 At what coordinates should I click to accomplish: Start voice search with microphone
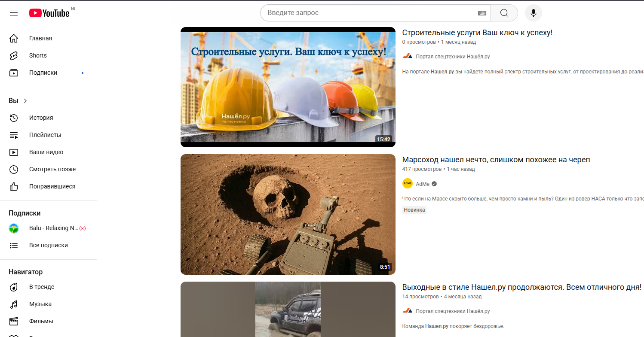[x=534, y=13]
